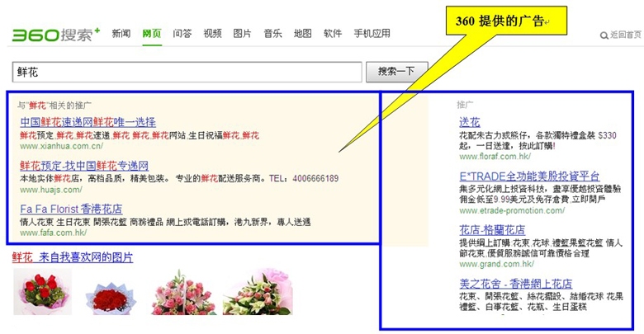
Task: Click the 360搜索 logo
Action: (x=56, y=35)
